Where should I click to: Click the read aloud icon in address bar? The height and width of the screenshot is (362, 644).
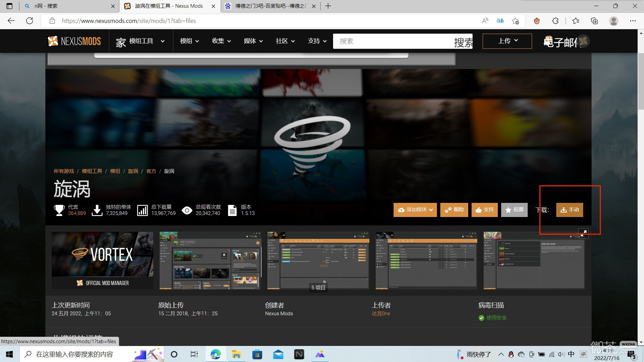(485, 21)
